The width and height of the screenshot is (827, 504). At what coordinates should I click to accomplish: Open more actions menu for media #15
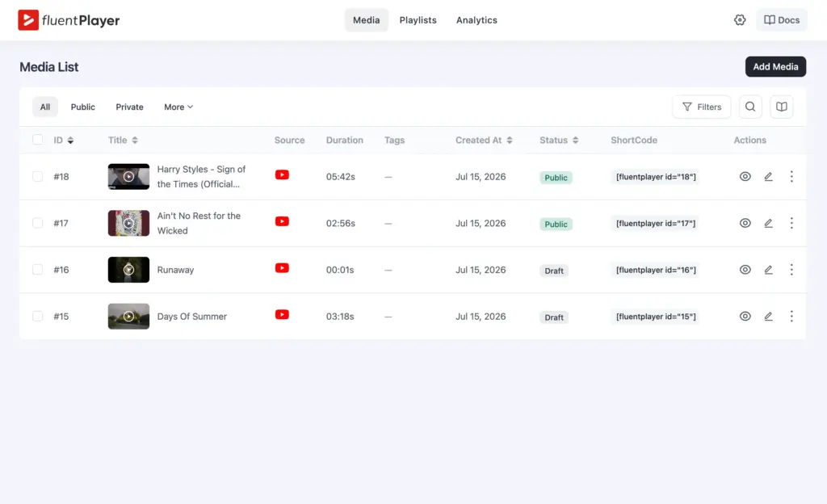[x=791, y=317]
